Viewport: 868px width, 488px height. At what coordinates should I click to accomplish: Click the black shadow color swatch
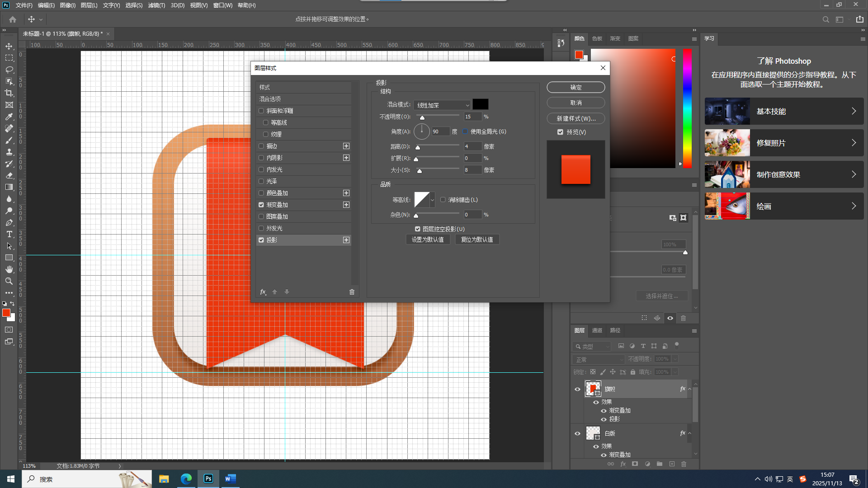click(x=480, y=104)
